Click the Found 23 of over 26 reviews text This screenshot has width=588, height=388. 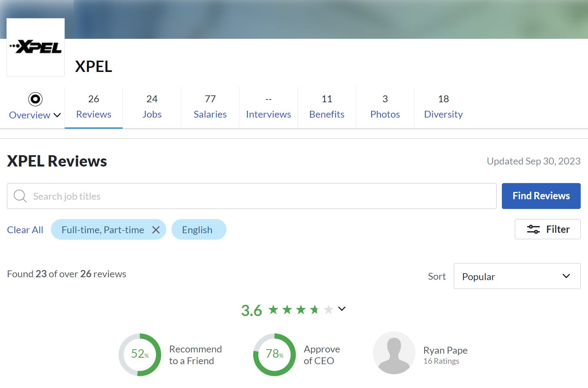coord(67,274)
